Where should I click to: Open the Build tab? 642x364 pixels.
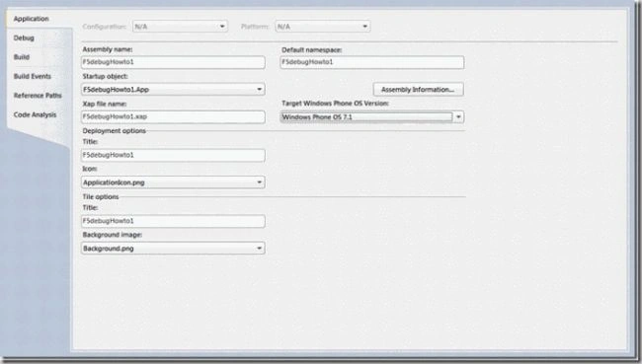(22, 57)
